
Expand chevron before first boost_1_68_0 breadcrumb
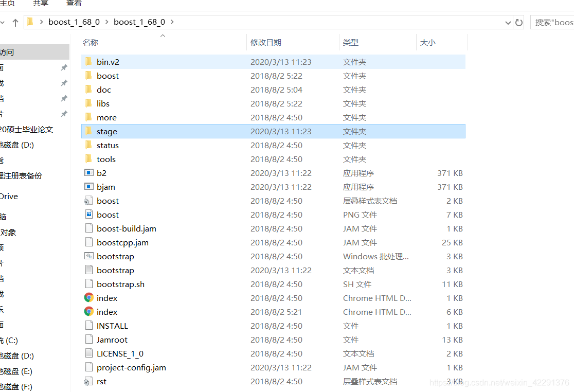41,22
